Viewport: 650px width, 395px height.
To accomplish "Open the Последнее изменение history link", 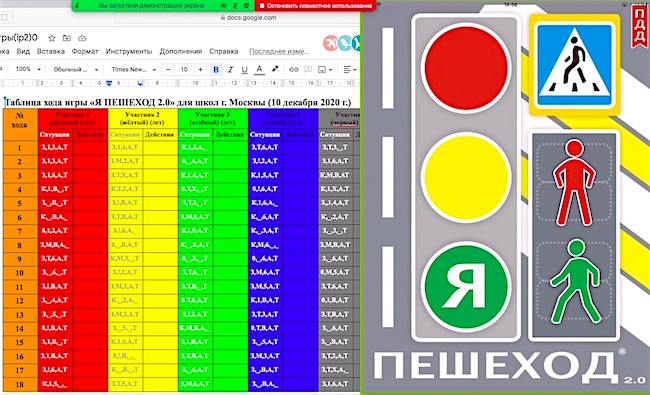I will (279, 51).
